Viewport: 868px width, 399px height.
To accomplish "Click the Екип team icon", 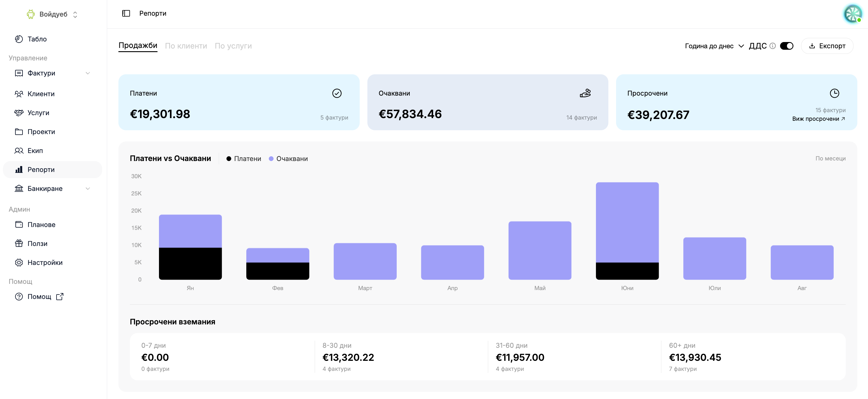I will click(x=19, y=151).
